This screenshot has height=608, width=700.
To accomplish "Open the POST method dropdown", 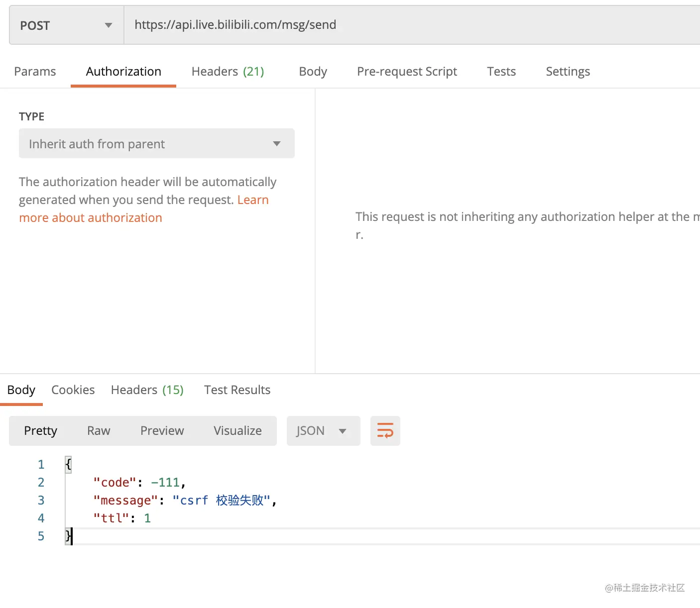I will click(66, 25).
